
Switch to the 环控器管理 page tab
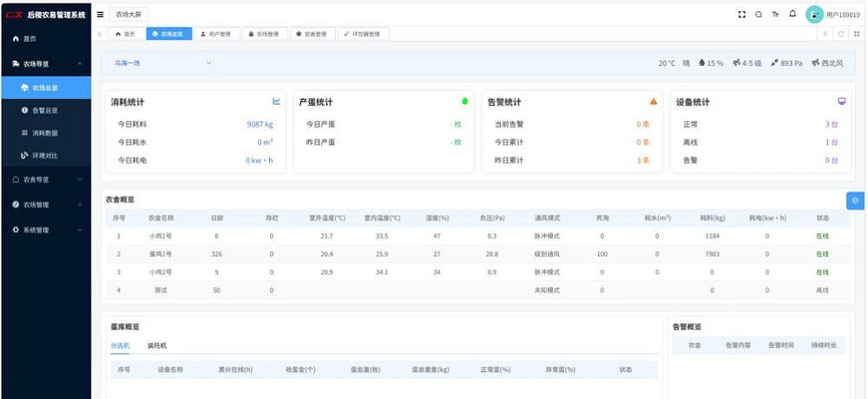coord(363,34)
